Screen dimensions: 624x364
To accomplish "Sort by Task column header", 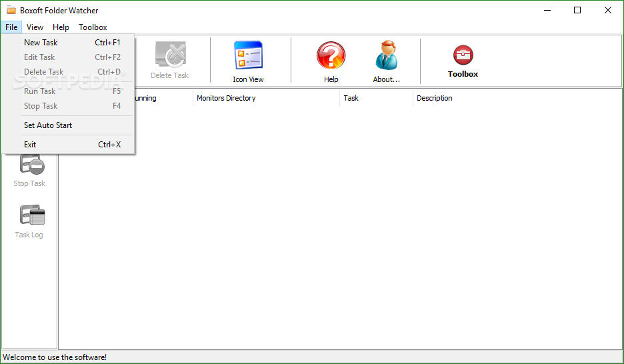I will (x=377, y=98).
